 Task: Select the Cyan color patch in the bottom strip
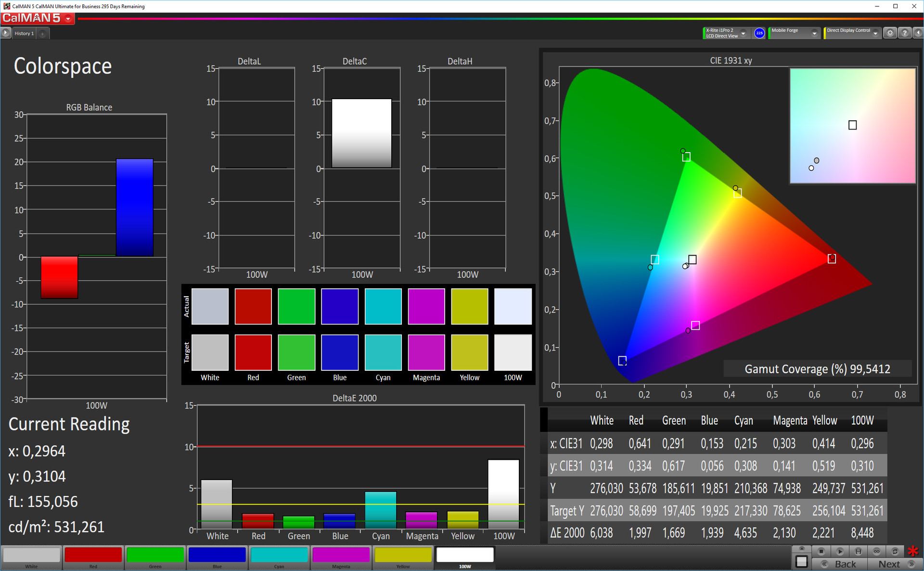click(279, 556)
